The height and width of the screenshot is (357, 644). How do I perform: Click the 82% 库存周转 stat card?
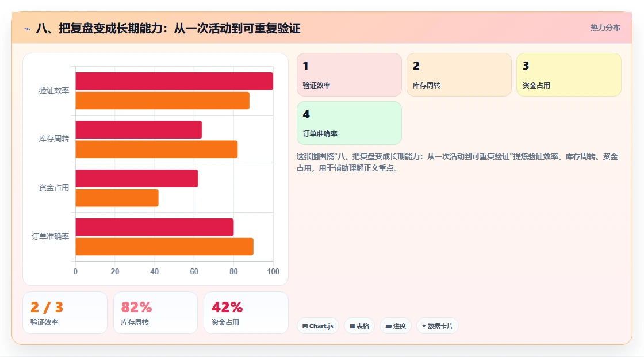(x=155, y=313)
